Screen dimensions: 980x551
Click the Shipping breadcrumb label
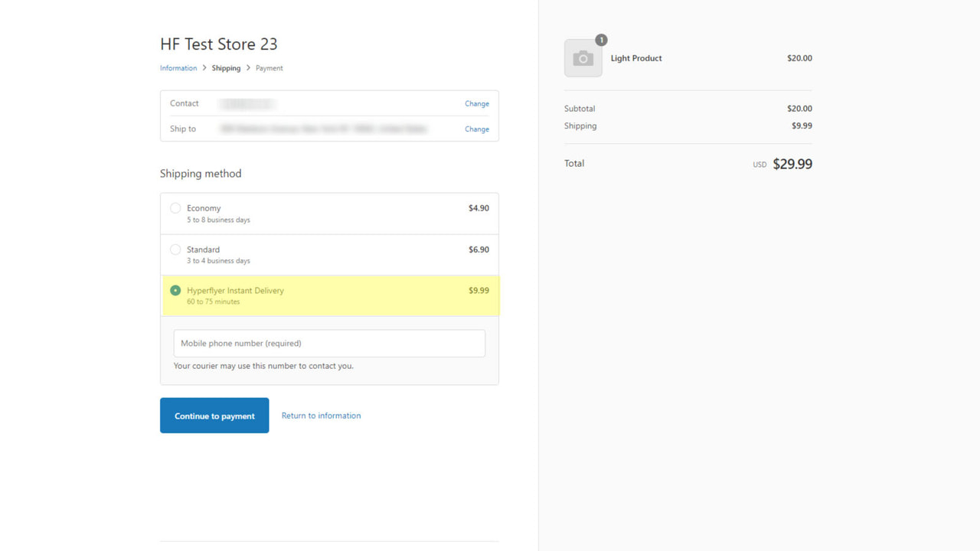point(226,67)
